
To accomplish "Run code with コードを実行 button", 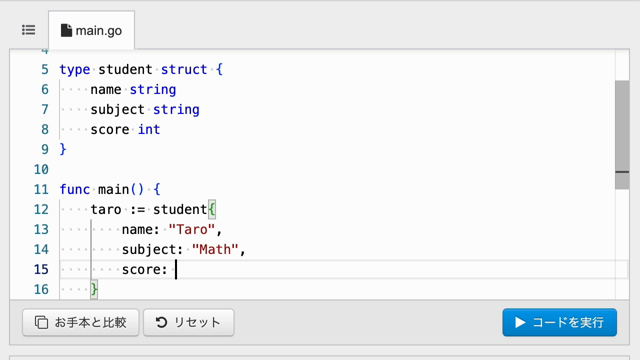I will (560, 322).
